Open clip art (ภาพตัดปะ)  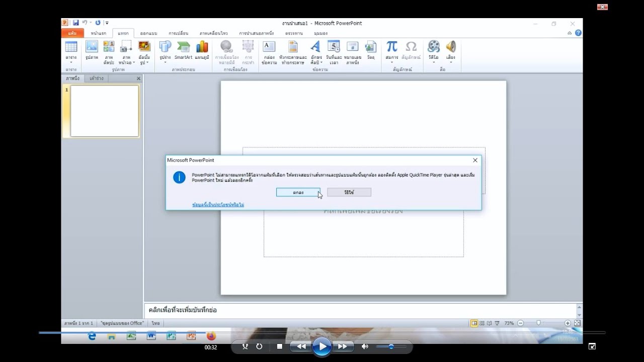[109, 53]
